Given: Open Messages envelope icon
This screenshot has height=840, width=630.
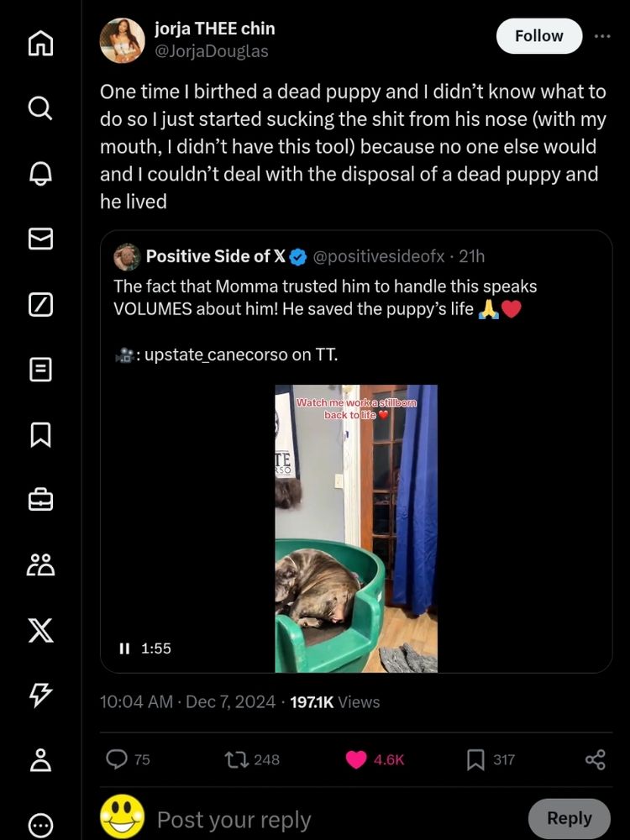Looking at the screenshot, I should pos(40,239).
